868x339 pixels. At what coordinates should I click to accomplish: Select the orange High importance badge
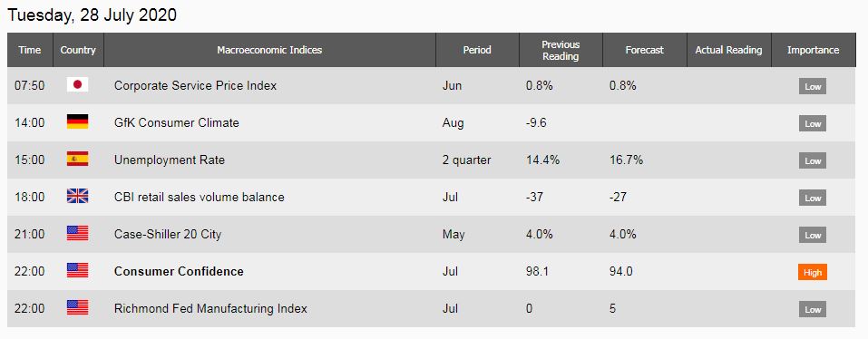[813, 272]
